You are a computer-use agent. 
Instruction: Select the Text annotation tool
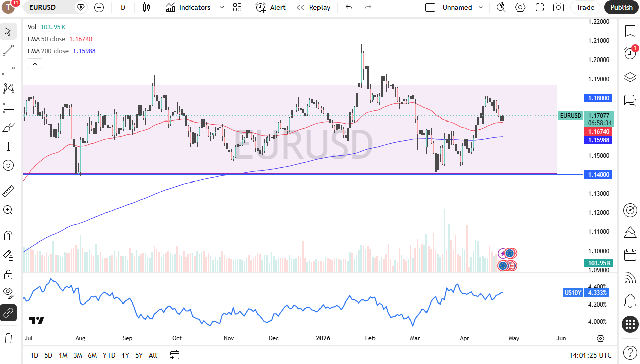8,146
